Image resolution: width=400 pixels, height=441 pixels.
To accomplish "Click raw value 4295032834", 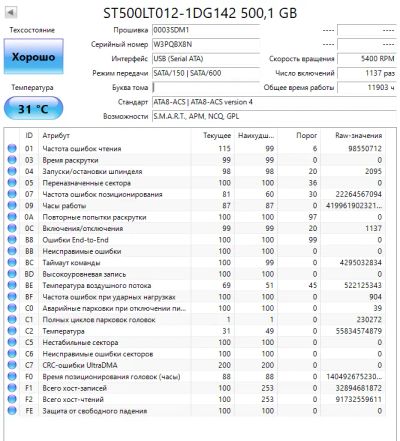I will pos(361,263).
